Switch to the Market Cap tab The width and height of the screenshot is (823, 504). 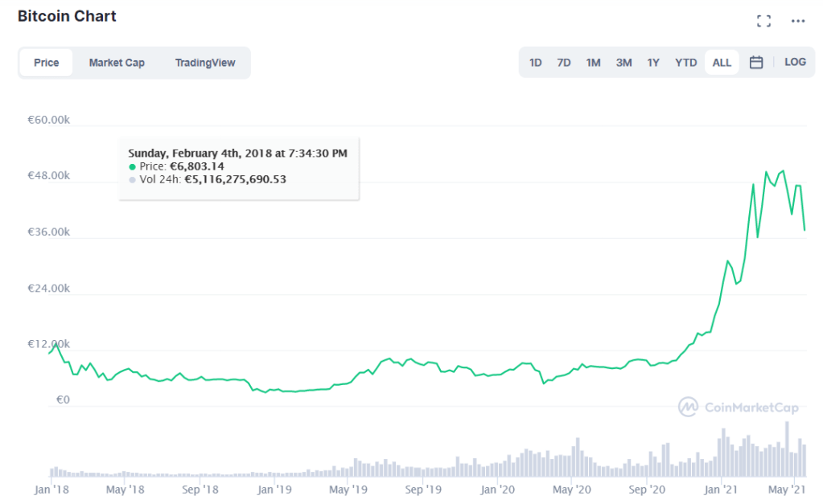[117, 63]
